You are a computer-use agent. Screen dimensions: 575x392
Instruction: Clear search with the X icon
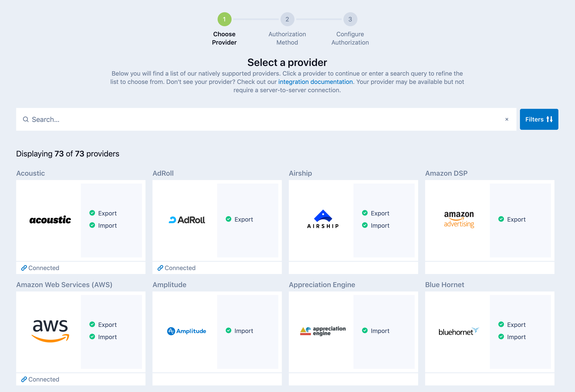pyautogui.click(x=507, y=120)
